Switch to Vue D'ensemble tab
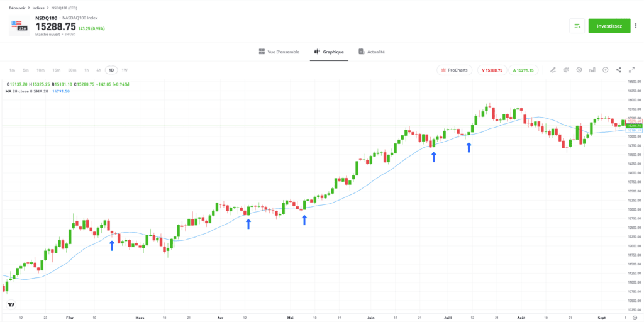Image resolution: width=644 pixels, height=322 pixels. pos(279,52)
